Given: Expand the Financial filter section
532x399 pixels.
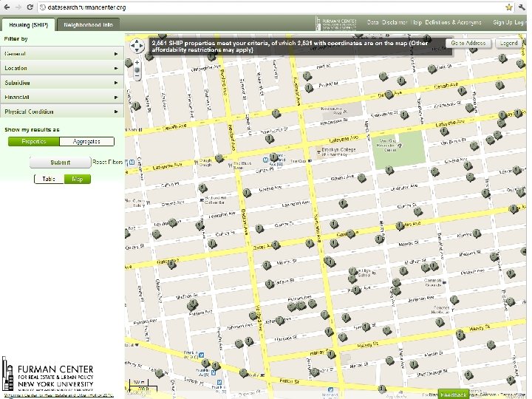Looking at the screenshot, I should (62, 97).
